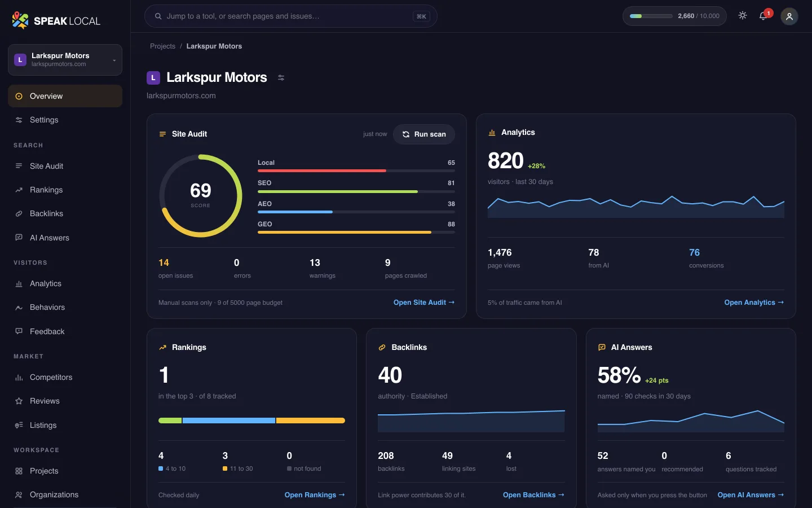
Task: Open Competitors sidebar item
Action: pos(65,377)
